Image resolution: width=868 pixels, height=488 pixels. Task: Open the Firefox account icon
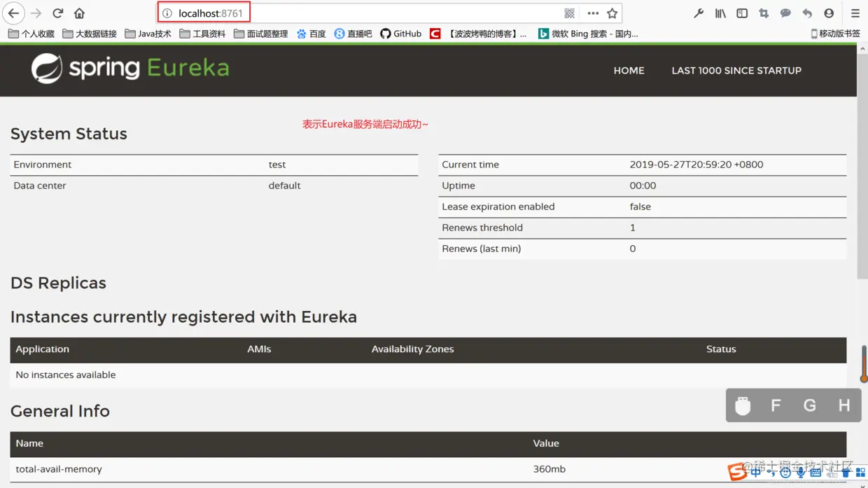(829, 13)
